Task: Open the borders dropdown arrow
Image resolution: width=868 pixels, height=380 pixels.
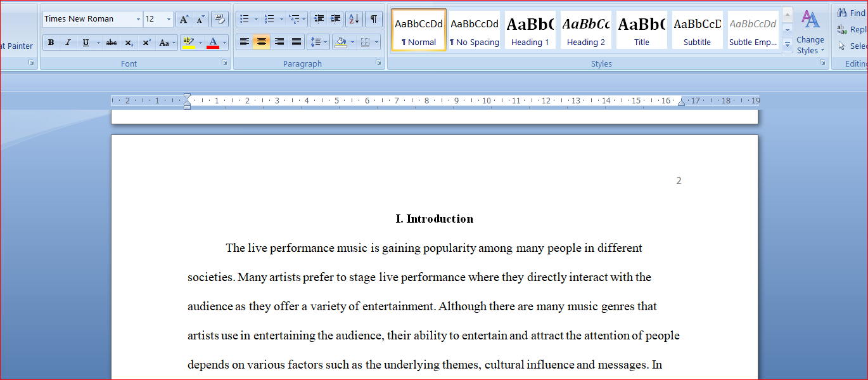Action: tap(376, 43)
